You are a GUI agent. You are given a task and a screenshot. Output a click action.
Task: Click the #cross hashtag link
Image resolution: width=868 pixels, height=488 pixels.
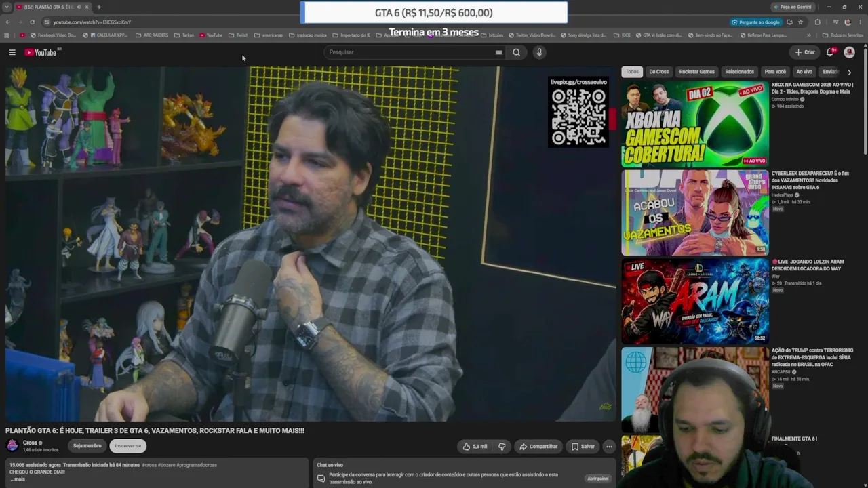[x=149, y=465]
